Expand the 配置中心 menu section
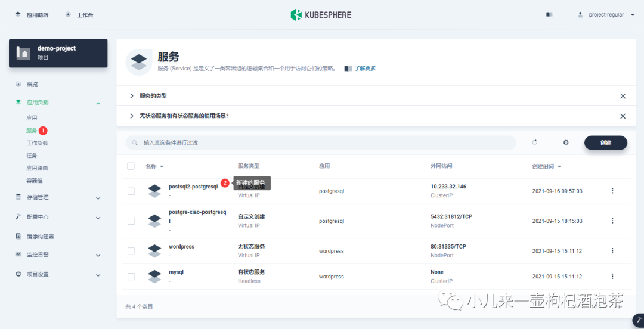The height and width of the screenshot is (329, 644). pyautogui.click(x=98, y=218)
